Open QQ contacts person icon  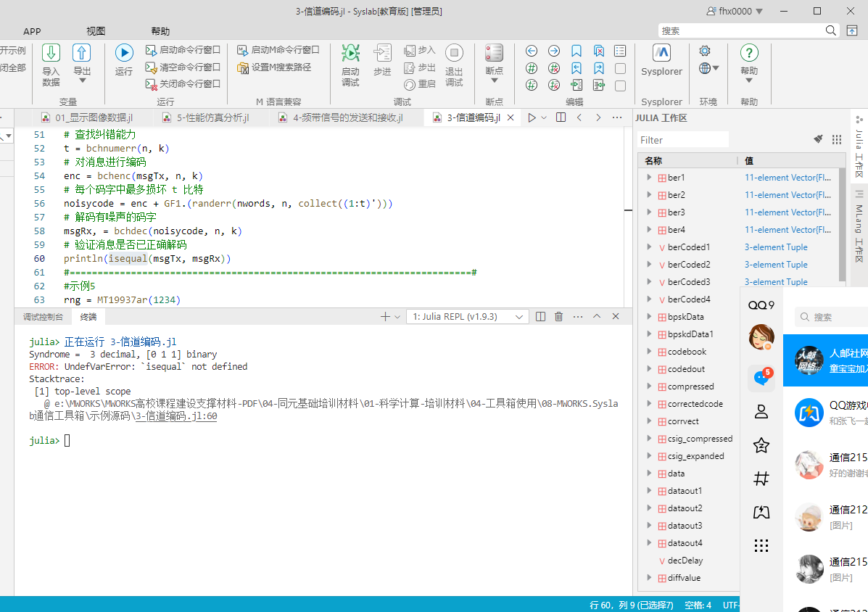761,412
